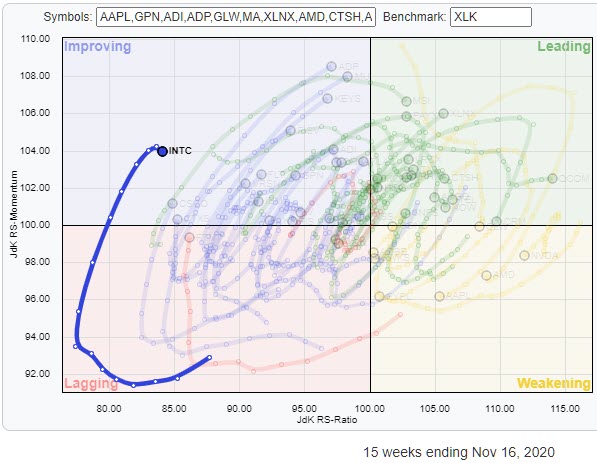Click the Leading quadrant label
The height and width of the screenshot is (463, 597).
click(x=564, y=46)
